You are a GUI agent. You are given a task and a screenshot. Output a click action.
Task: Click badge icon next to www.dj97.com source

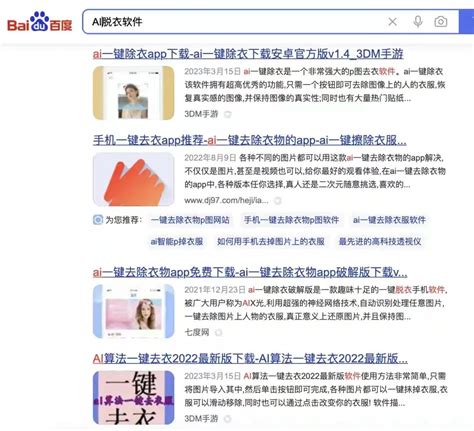pyautogui.click(x=278, y=201)
